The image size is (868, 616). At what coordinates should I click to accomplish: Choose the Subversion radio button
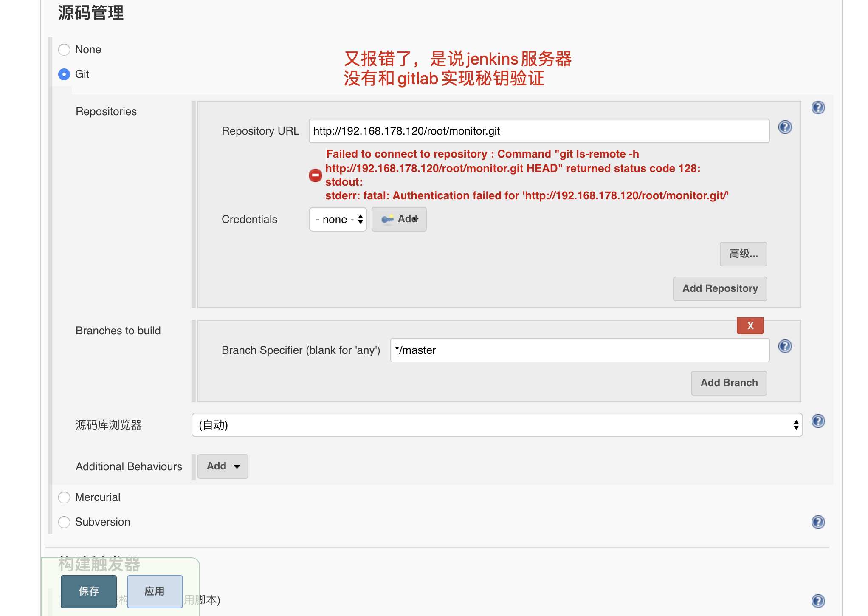click(x=64, y=522)
